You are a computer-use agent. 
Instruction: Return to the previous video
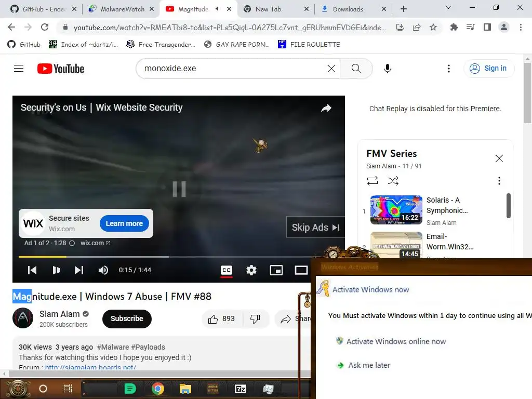(32, 270)
